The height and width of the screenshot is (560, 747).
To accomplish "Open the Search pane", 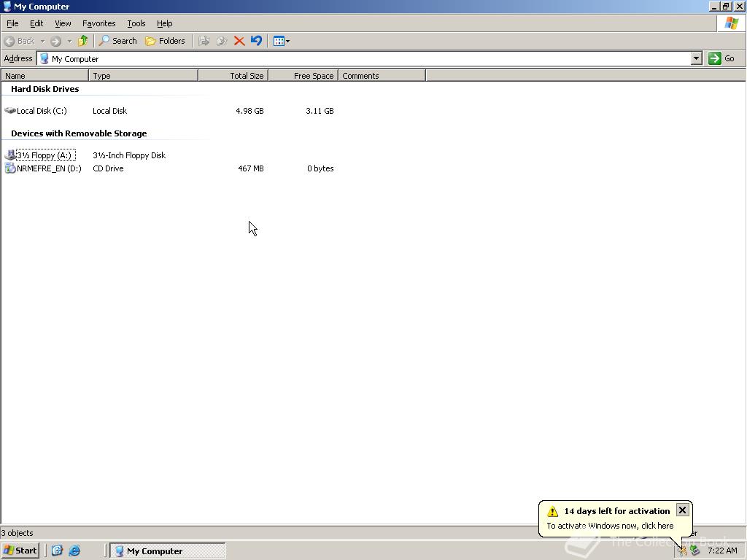I will pos(117,41).
